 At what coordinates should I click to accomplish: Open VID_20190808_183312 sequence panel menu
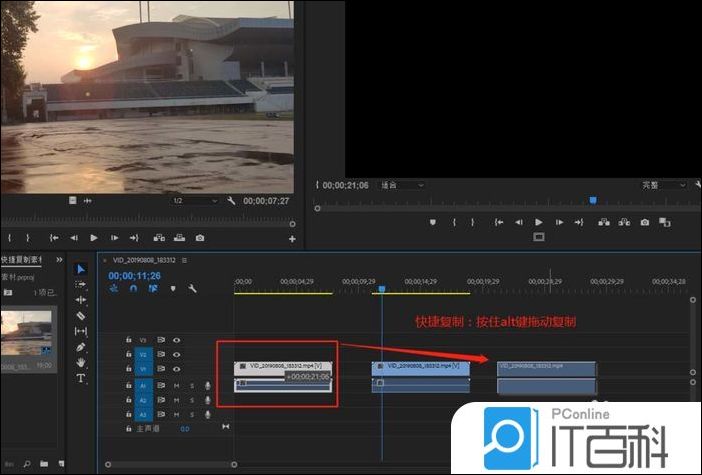[x=185, y=260]
